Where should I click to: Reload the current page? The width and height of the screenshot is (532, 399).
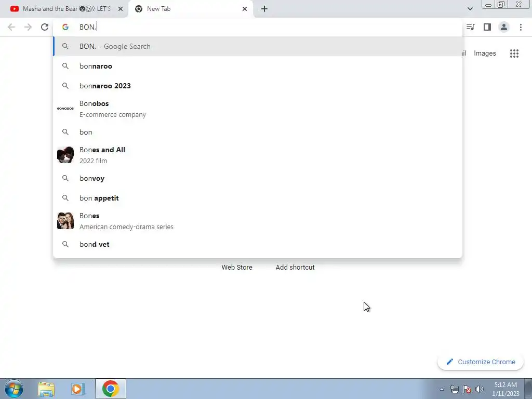(45, 27)
